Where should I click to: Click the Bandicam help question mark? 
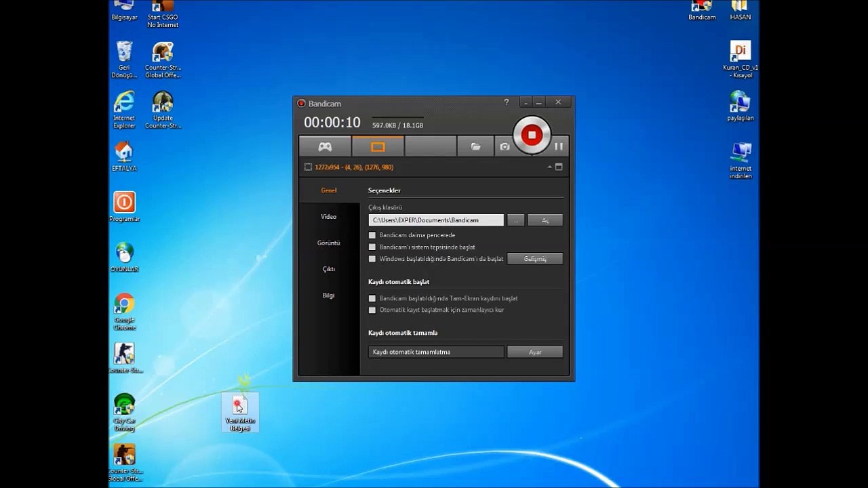[506, 102]
